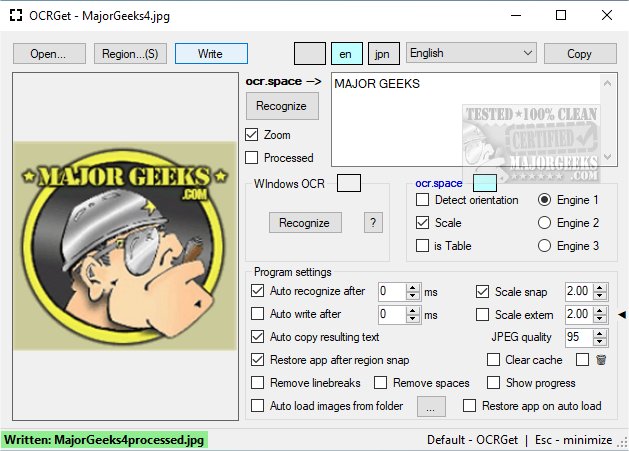The width and height of the screenshot is (629, 451).
Task: Click the Auto recognize after ms field
Action: coord(392,292)
